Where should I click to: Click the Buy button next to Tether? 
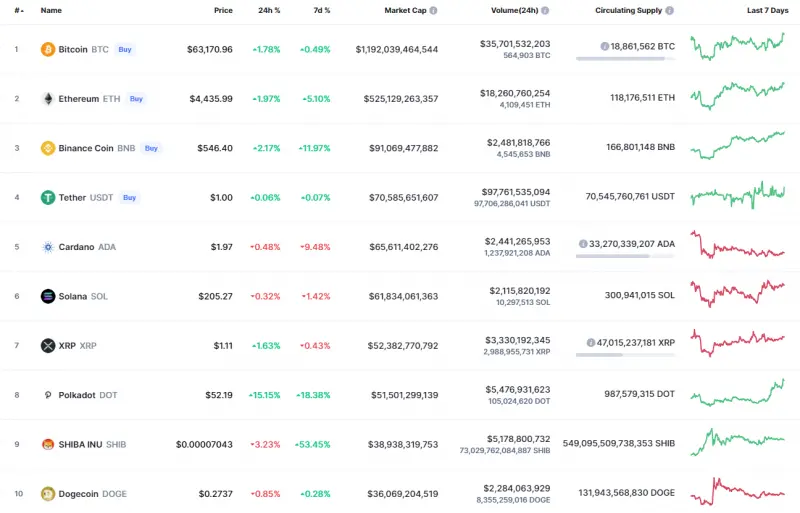click(x=130, y=198)
